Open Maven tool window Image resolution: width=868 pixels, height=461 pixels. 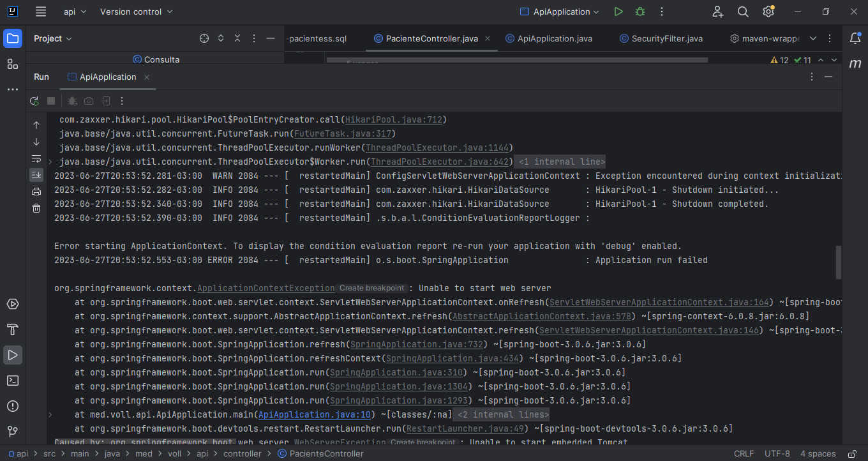click(855, 64)
